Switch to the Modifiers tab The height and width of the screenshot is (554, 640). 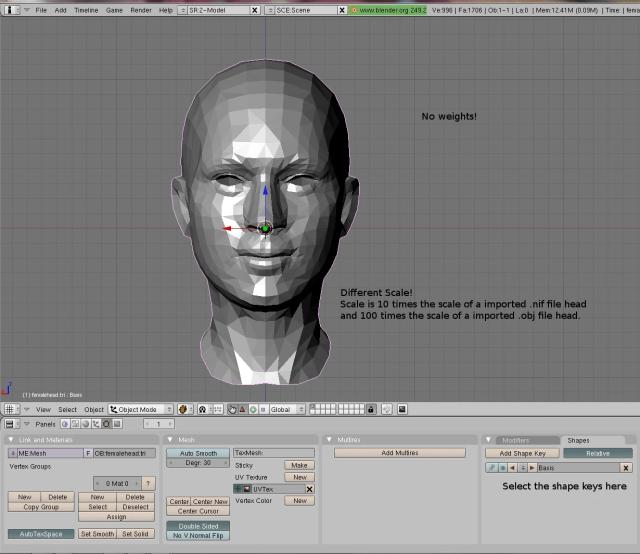tap(527, 441)
